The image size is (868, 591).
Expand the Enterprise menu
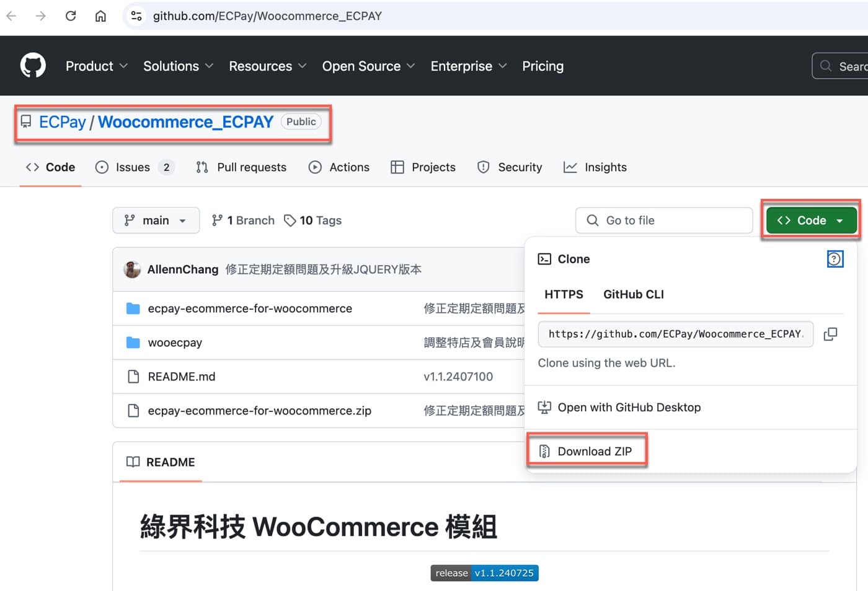pos(469,66)
